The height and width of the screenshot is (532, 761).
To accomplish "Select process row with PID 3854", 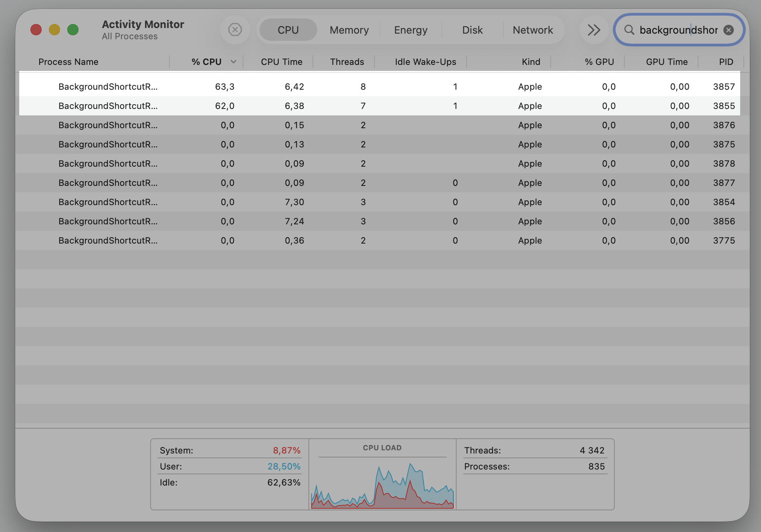I will 383,202.
